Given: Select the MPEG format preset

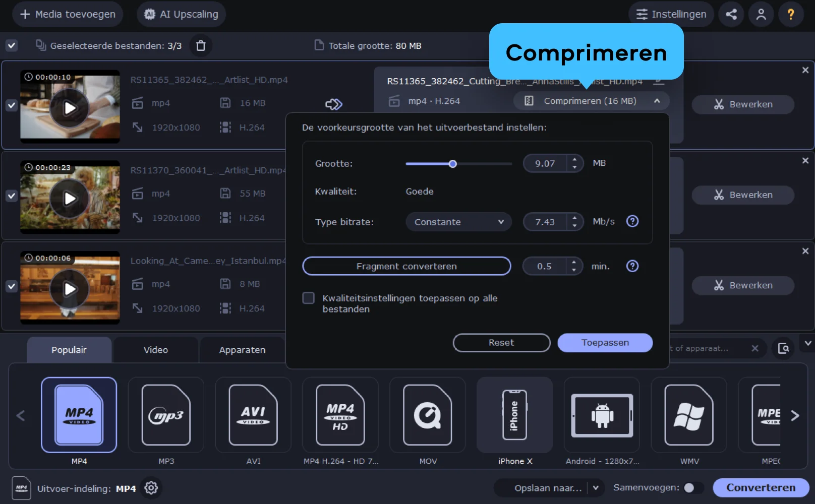Looking at the screenshot, I should point(760,415).
